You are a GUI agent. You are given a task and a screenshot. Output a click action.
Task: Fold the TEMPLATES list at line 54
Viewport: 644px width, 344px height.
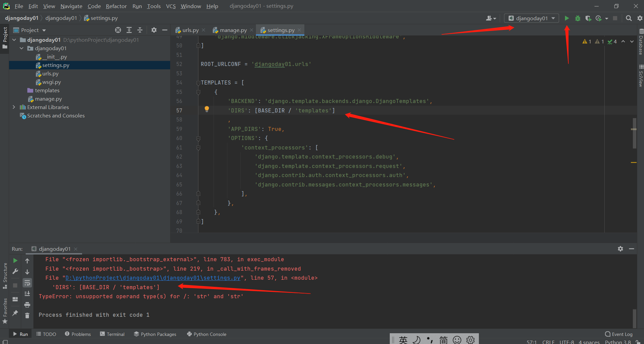(198, 83)
